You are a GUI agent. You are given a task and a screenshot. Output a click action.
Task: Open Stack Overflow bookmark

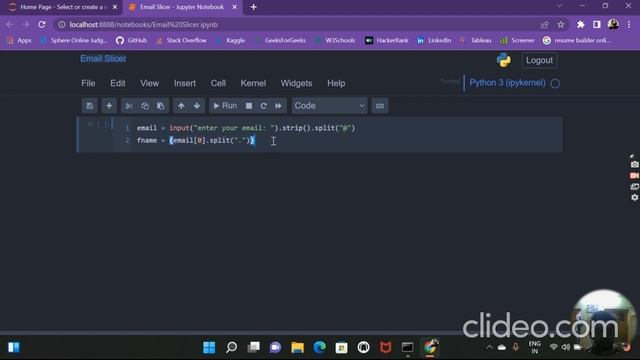coord(181,40)
